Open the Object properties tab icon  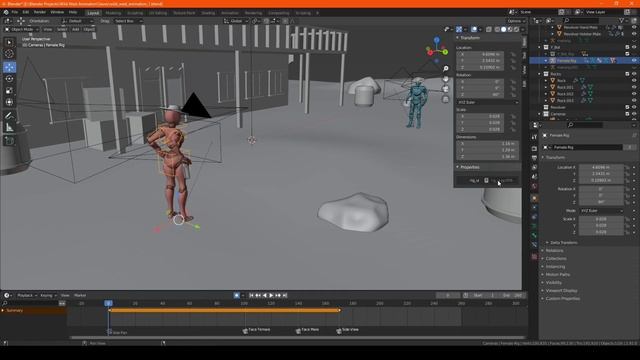click(x=534, y=198)
